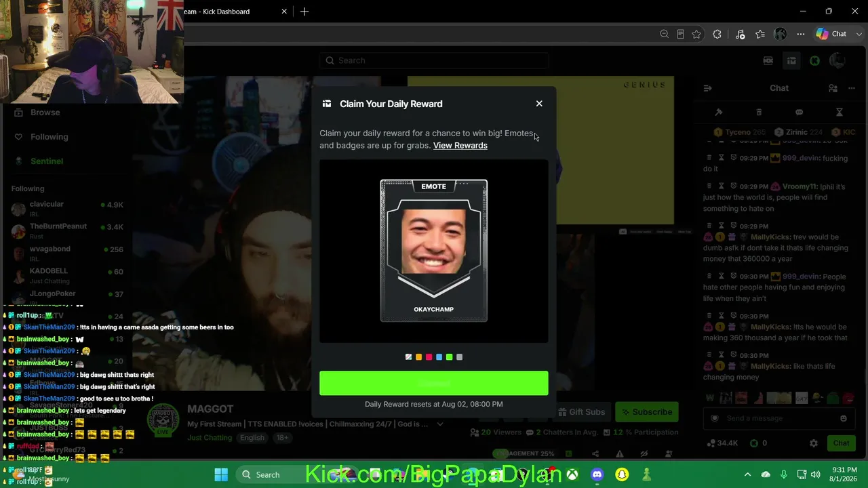The image size is (868, 488).
Task: Open Xbox app from the taskbar
Action: tap(572, 474)
